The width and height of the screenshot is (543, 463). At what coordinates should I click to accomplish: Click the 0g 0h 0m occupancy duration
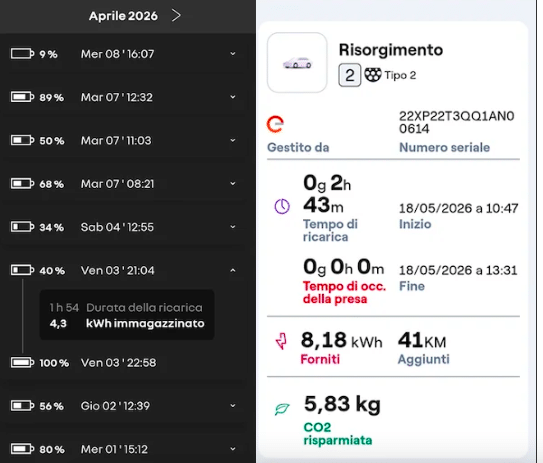tap(344, 267)
